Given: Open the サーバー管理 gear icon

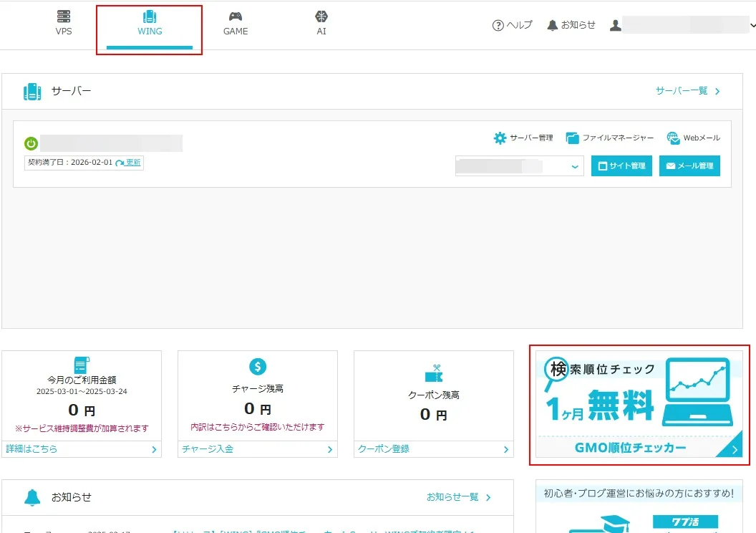Looking at the screenshot, I should pos(500,138).
